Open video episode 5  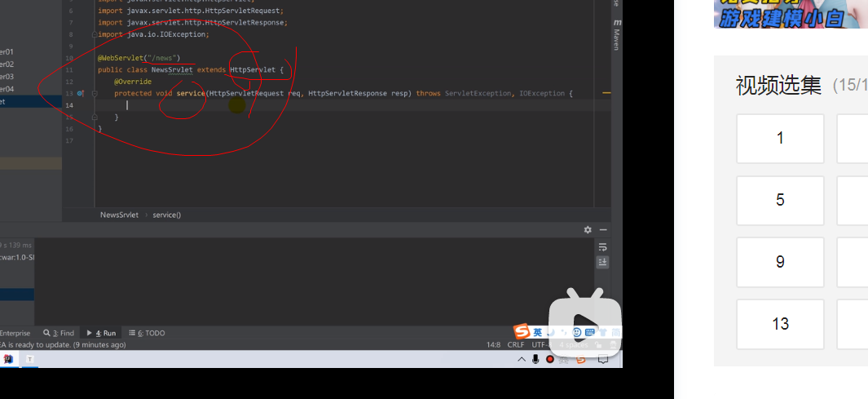tap(780, 201)
